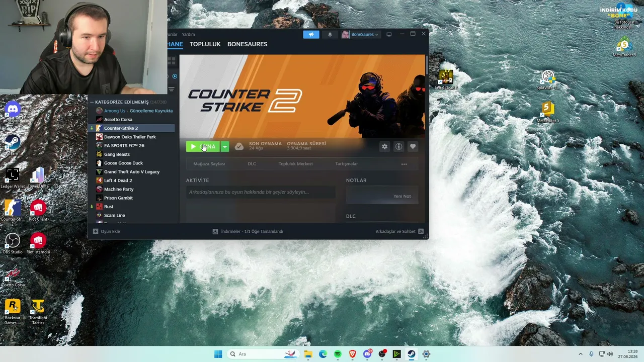This screenshot has width=644, height=362.
Task: Click the downloads icon in bottom bar
Action: click(x=215, y=231)
